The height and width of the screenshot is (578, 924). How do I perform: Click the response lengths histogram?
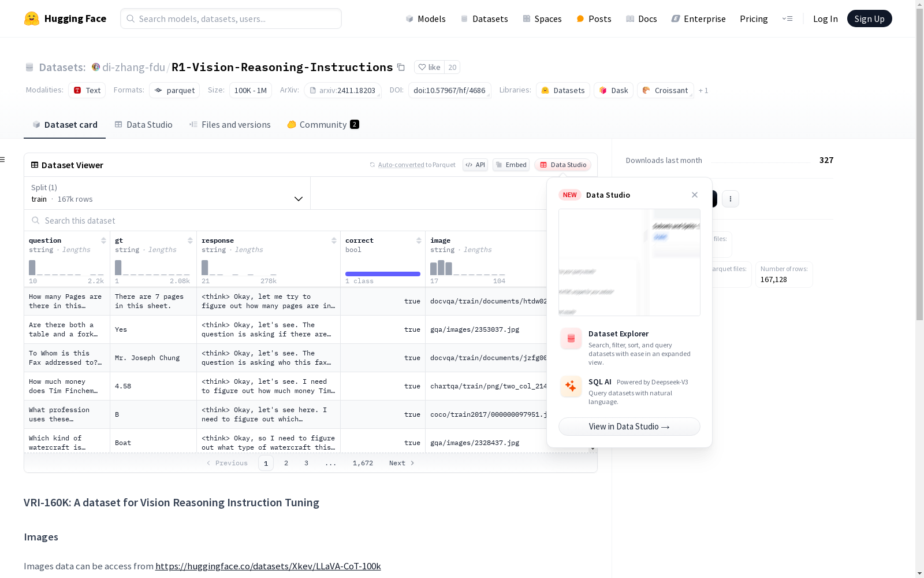pos(239,268)
